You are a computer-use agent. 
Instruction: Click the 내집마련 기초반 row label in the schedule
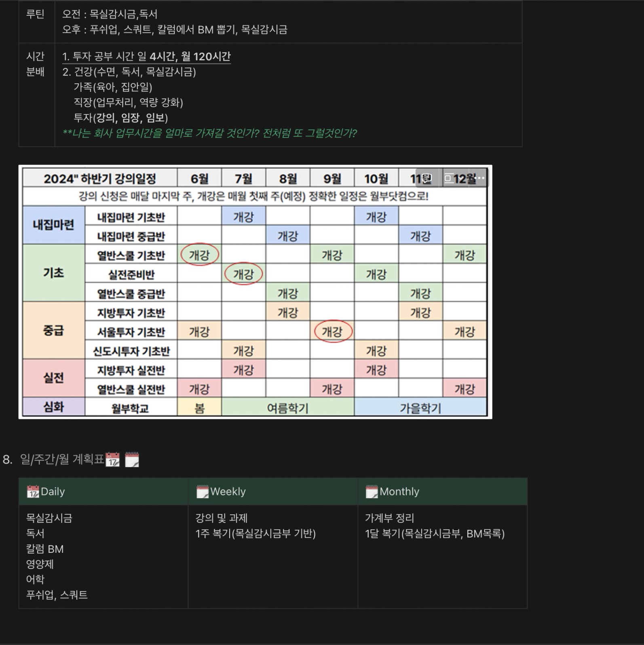click(x=131, y=217)
